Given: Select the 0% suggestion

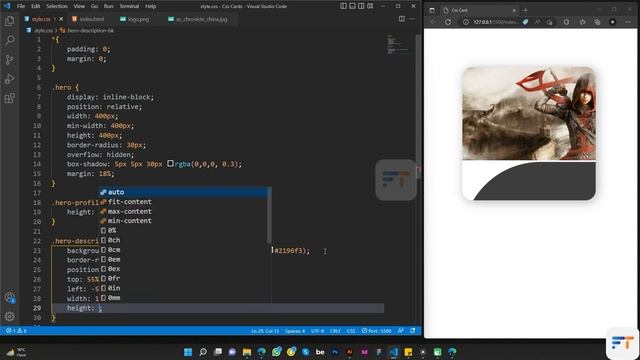Looking at the screenshot, I should coord(183,230).
